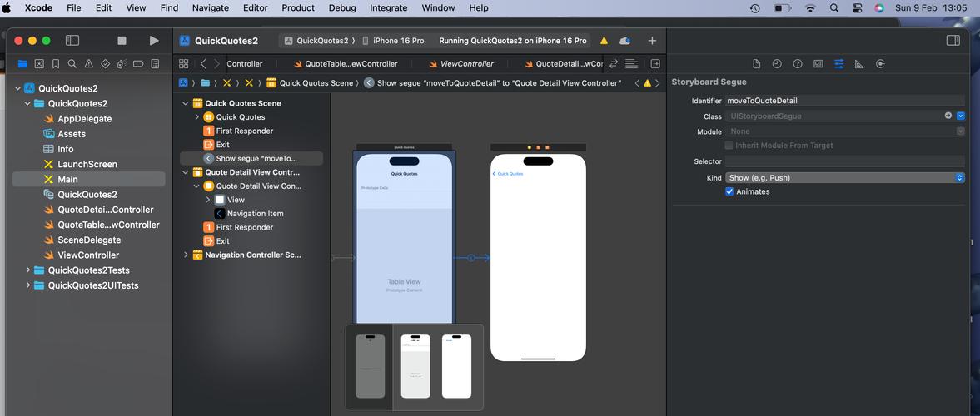Open the Debug menu
Screen dimensions: 980x416
click(x=342, y=8)
